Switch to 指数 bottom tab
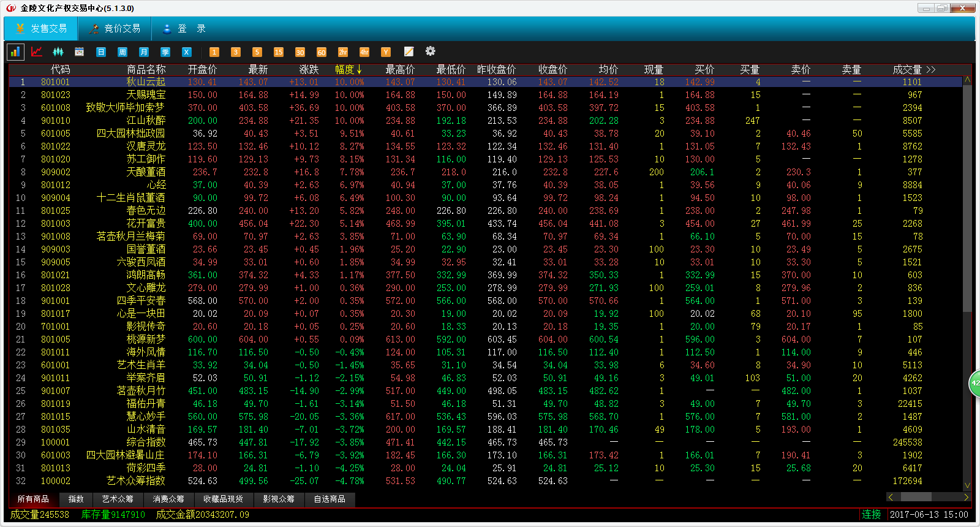The width and height of the screenshot is (980, 527). [x=76, y=499]
